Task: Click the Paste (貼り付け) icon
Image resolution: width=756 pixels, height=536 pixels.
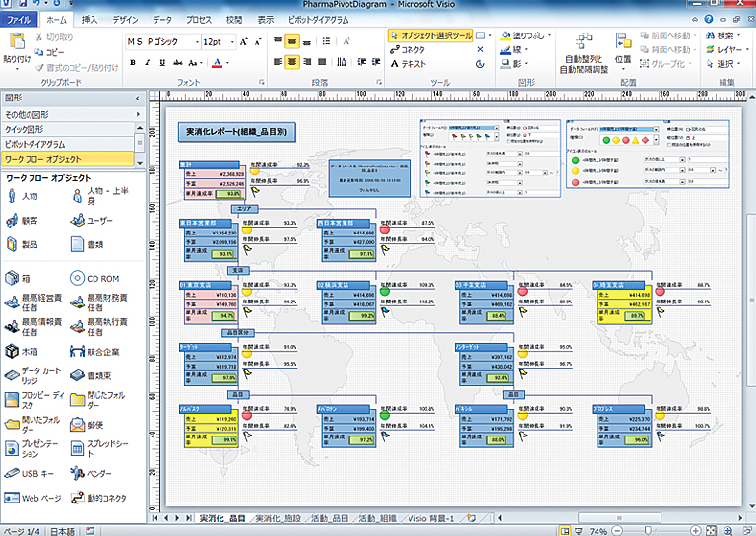Action: coord(16,43)
